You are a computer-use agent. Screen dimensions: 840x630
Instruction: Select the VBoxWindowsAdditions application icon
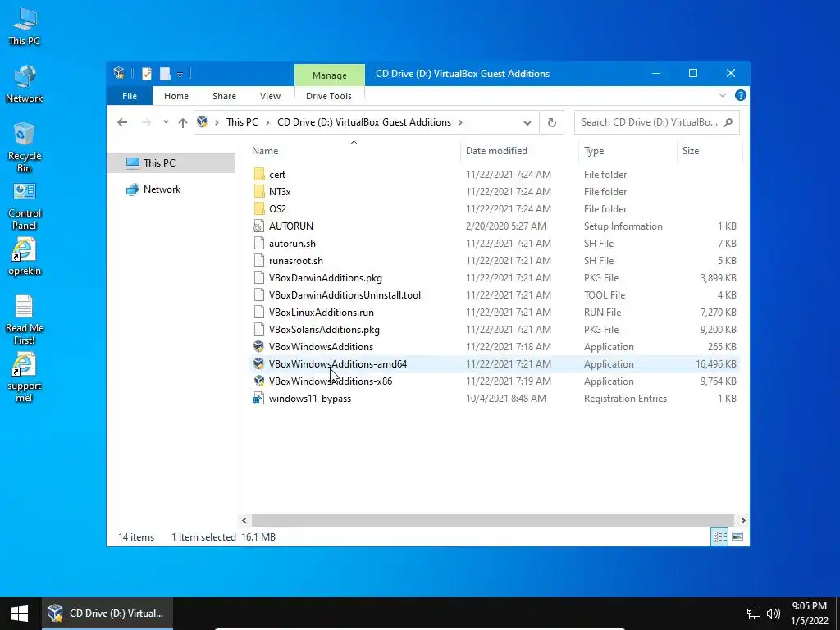click(x=258, y=347)
